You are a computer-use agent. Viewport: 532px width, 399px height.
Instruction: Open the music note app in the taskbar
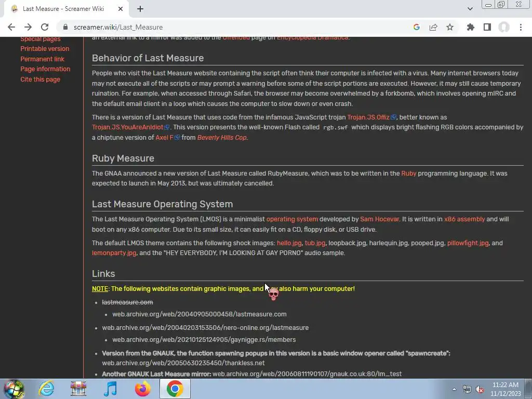tap(110, 389)
